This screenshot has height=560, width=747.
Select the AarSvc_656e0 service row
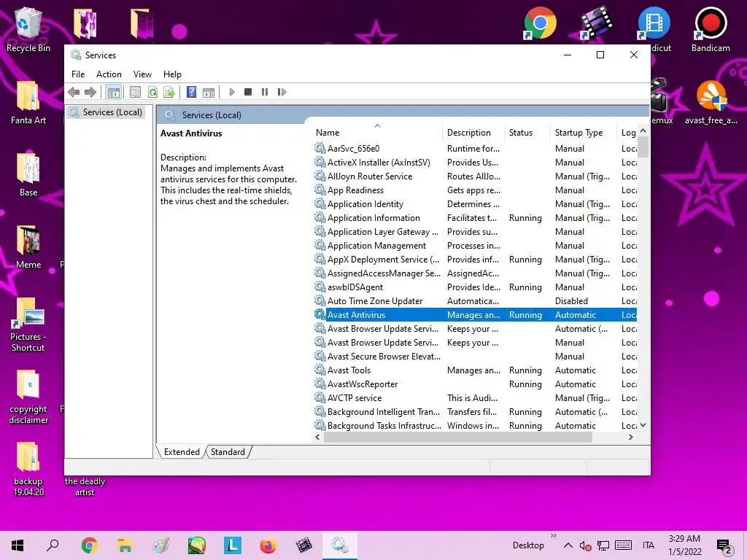475,149
